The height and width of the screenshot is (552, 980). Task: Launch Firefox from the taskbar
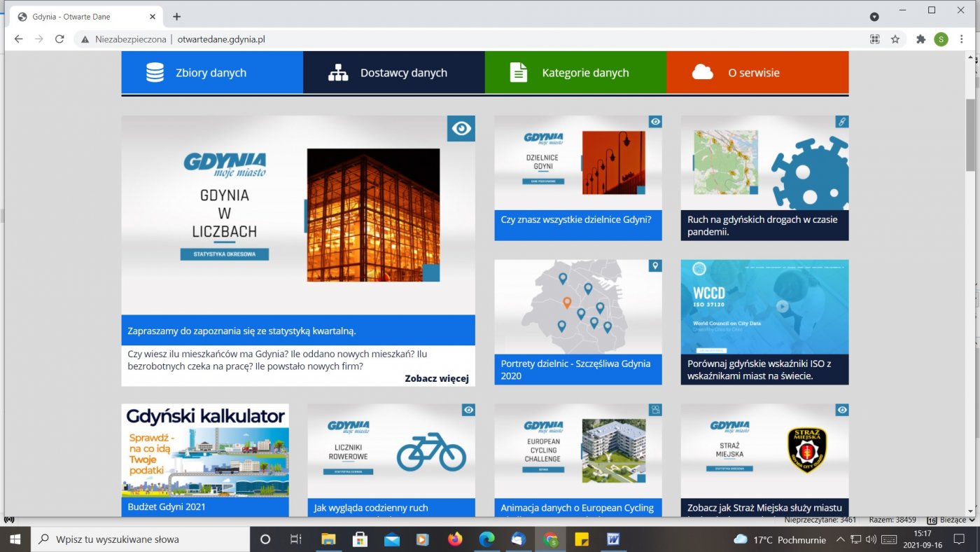pos(455,539)
